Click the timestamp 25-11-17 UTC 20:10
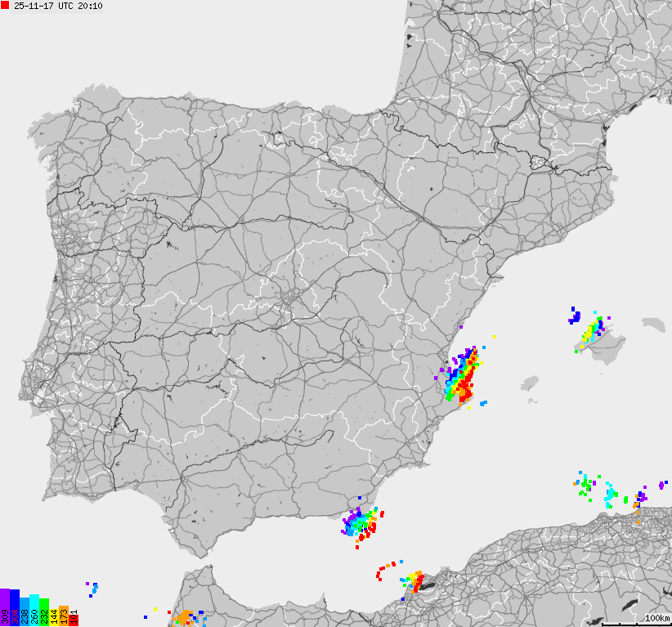 57,8
